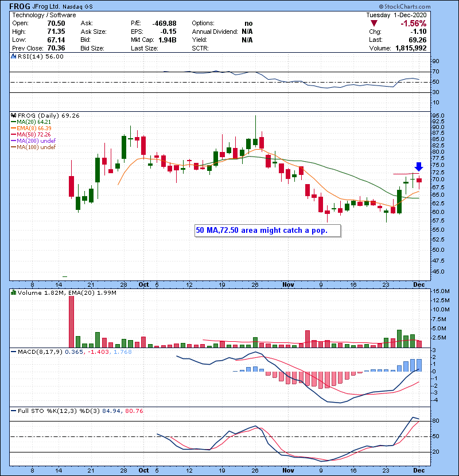
Task: Click the percent change -1.56%
Action: point(414,24)
